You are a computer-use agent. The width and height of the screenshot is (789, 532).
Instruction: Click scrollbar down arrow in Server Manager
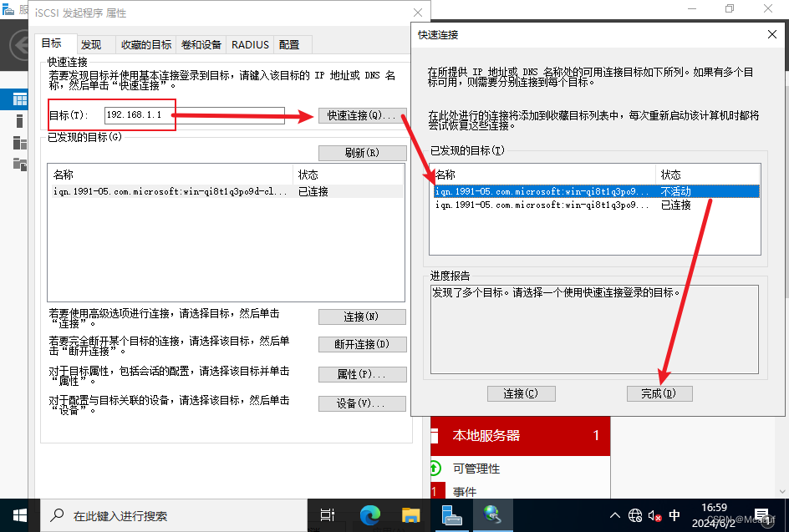(782, 491)
